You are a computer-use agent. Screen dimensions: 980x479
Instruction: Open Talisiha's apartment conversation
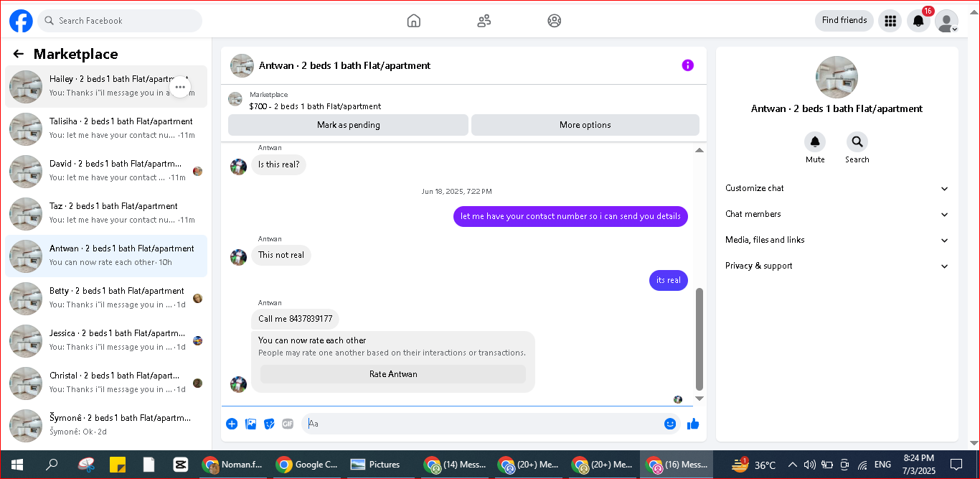point(106,129)
